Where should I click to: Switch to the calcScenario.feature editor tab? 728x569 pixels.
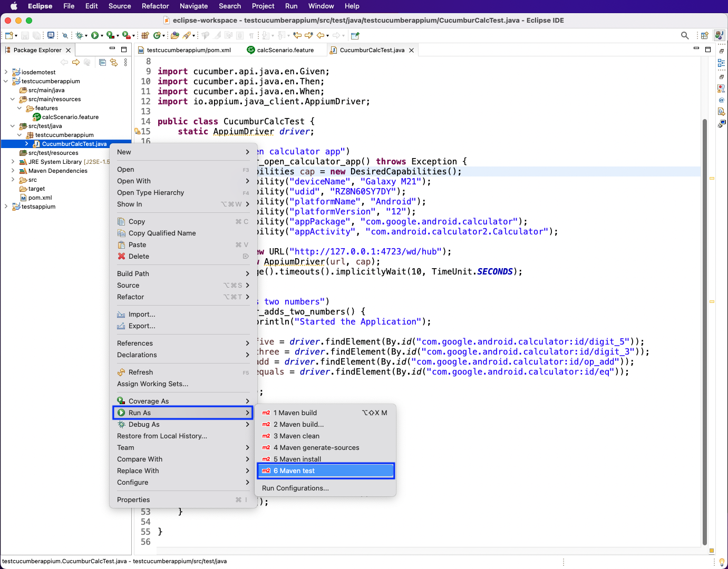285,50
